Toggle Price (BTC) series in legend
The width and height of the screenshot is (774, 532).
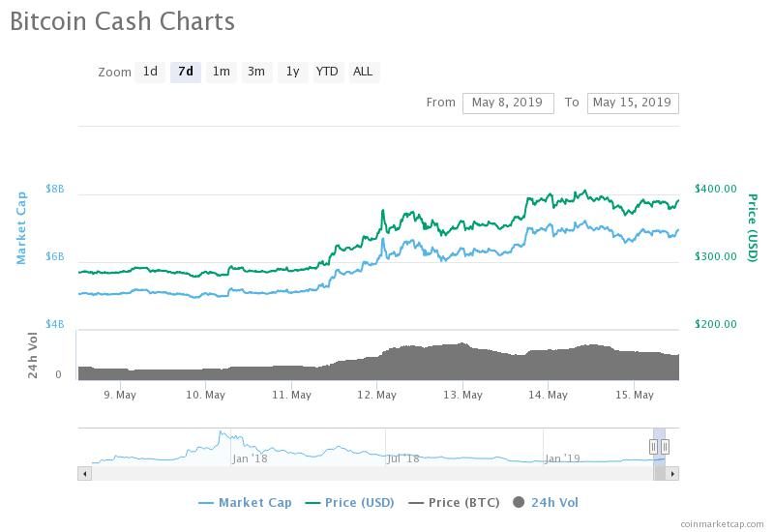pos(454,503)
